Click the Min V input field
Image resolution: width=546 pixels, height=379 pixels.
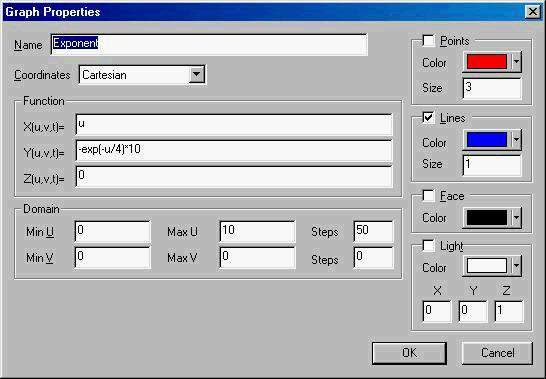point(112,257)
